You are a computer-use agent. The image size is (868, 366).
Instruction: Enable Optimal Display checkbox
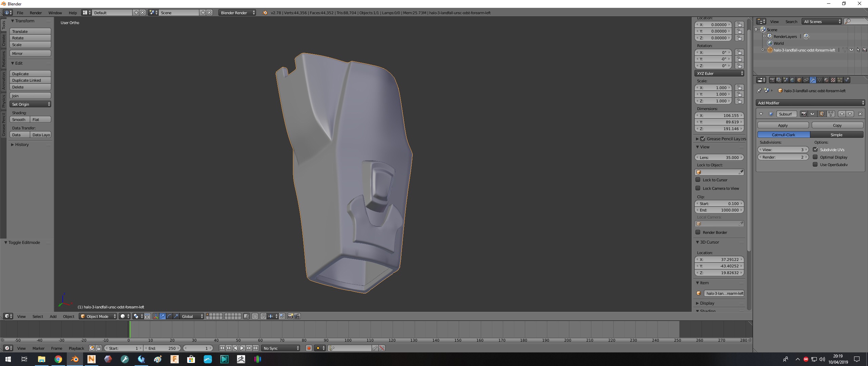(x=815, y=157)
